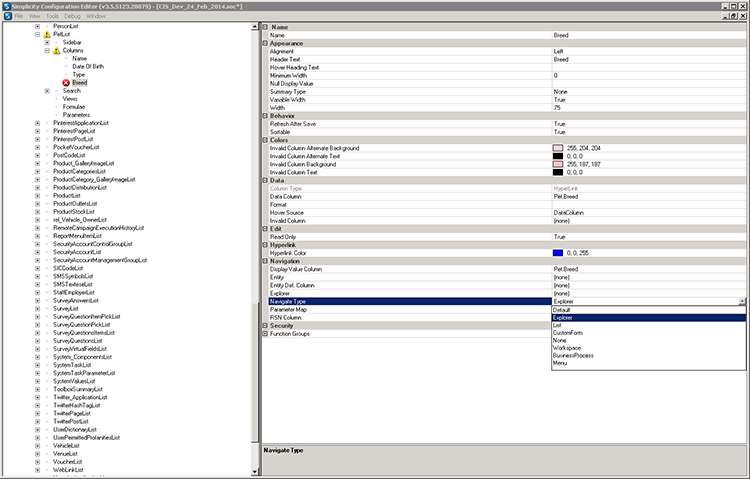Viewport: 750px width, 479px height.
Task: Choose BusinessProcess in Navigate Type dropdown
Action: pos(649,356)
